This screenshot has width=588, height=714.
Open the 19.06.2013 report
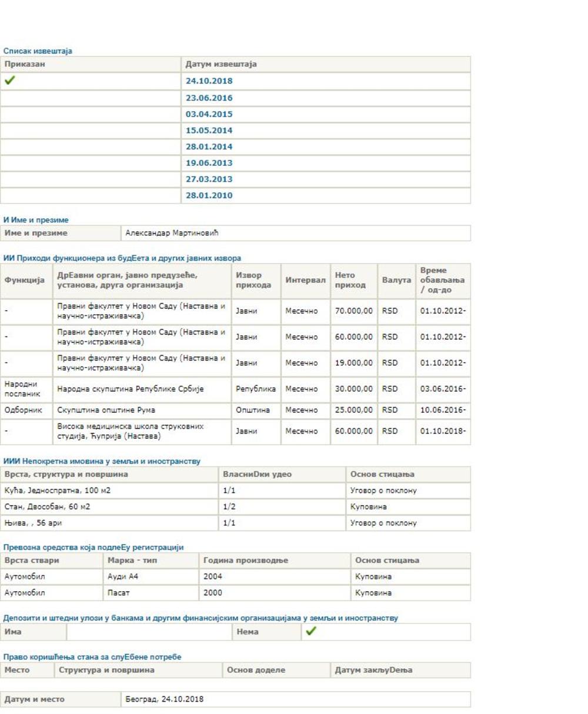tap(209, 163)
